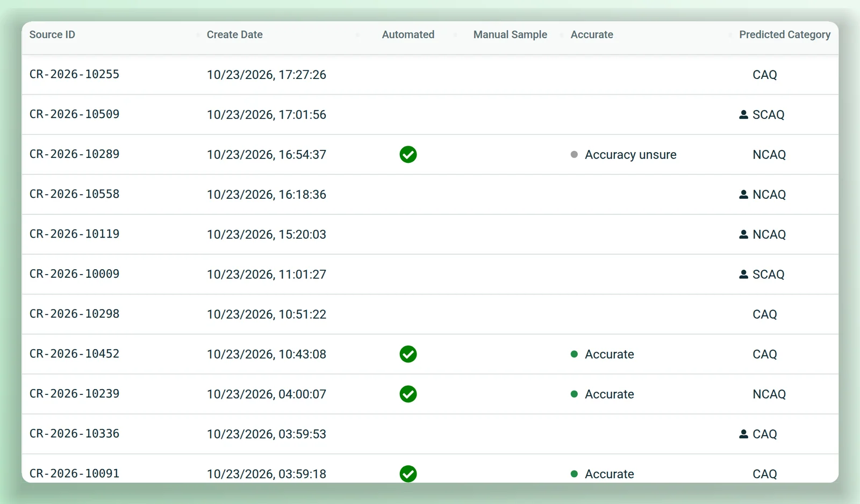Image resolution: width=860 pixels, height=504 pixels.
Task: Click the person icon beside SCAQ for CR-2026-10509
Action: click(743, 114)
